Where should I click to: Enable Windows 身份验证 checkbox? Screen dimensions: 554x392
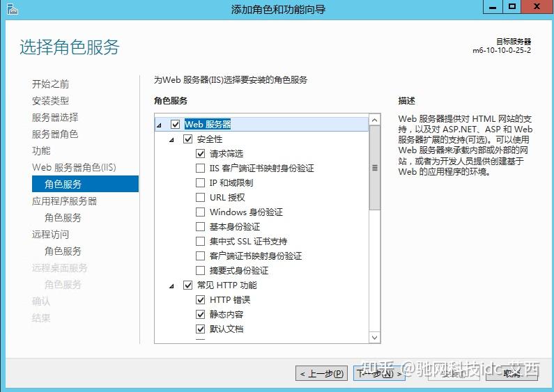pyautogui.click(x=201, y=212)
